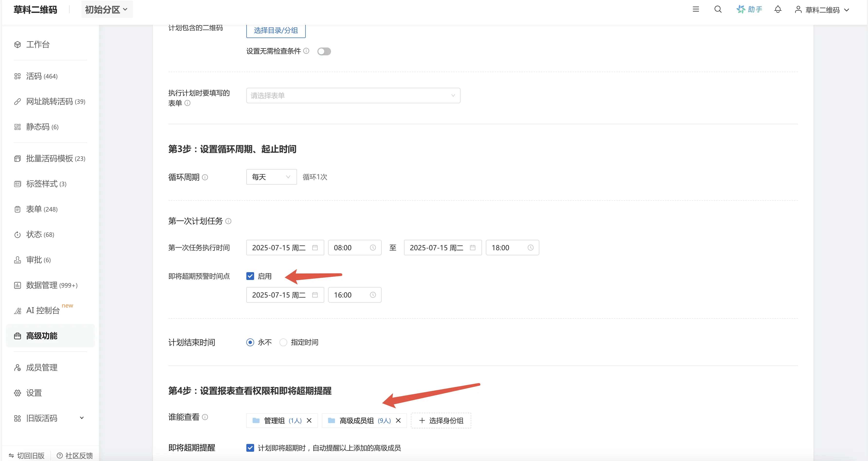This screenshot has width=868, height=461.
Task: Click clock icon in 18:00 time field
Action: pyautogui.click(x=531, y=248)
